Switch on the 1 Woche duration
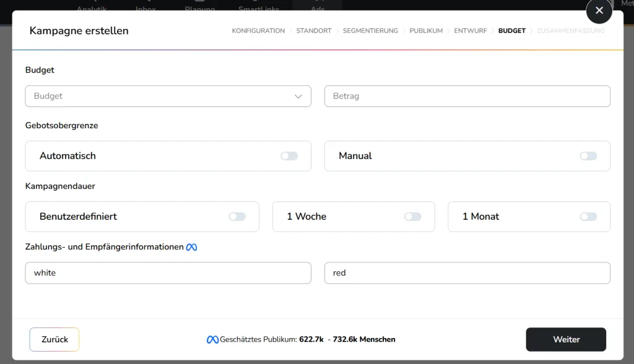 pos(412,217)
